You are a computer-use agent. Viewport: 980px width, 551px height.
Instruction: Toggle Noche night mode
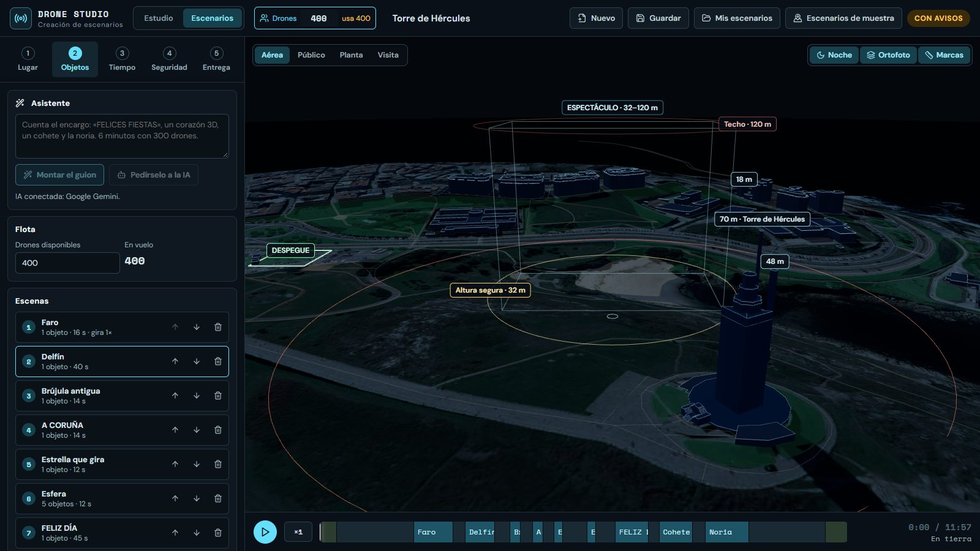pos(834,55)
